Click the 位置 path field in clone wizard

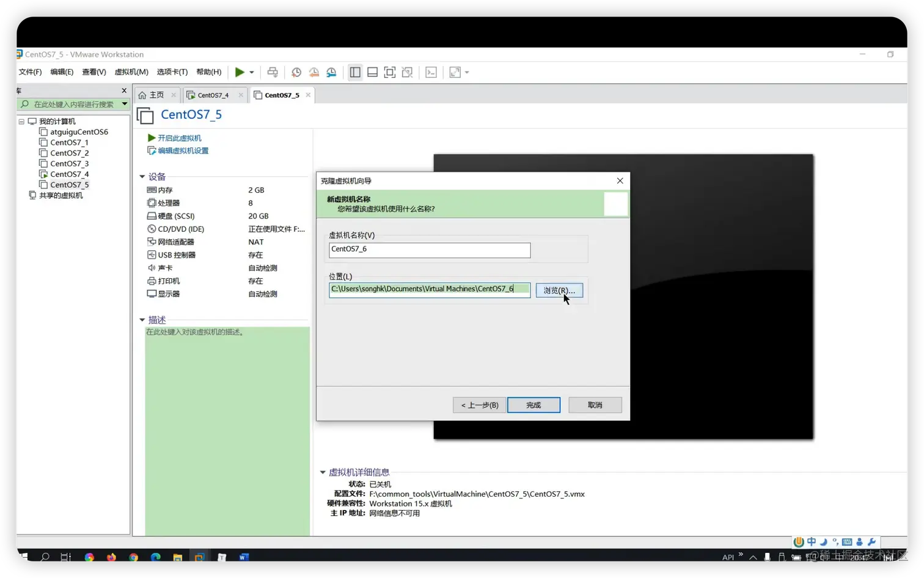[430, 290]
